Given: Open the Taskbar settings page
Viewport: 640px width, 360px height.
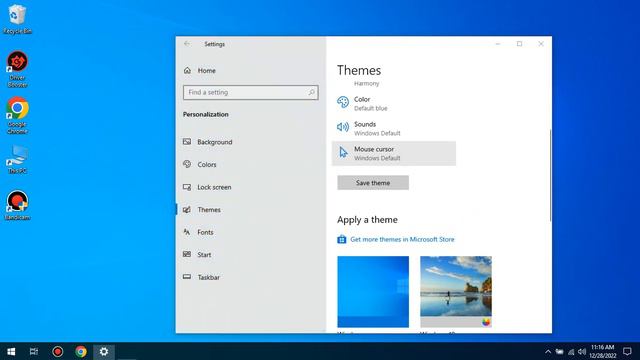Looking at the screenshot, I should click(x=251, y=277).
